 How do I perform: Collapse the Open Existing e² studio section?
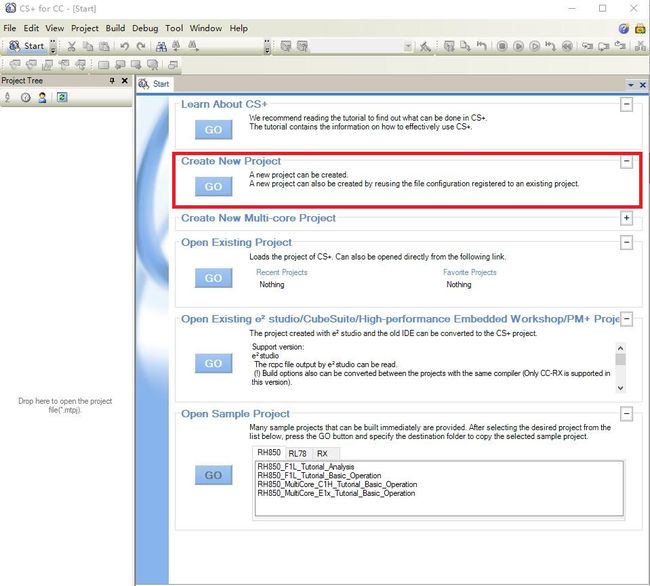626,319
